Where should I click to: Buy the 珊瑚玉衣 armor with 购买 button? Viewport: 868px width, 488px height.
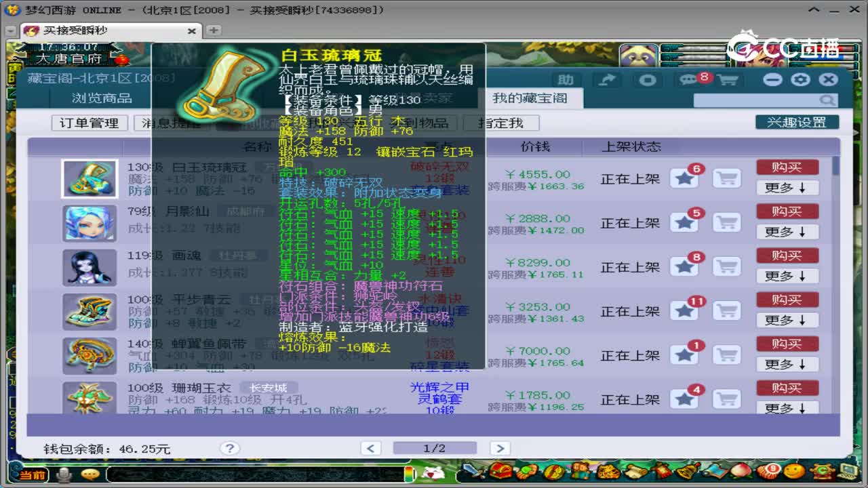click(787, 388)
